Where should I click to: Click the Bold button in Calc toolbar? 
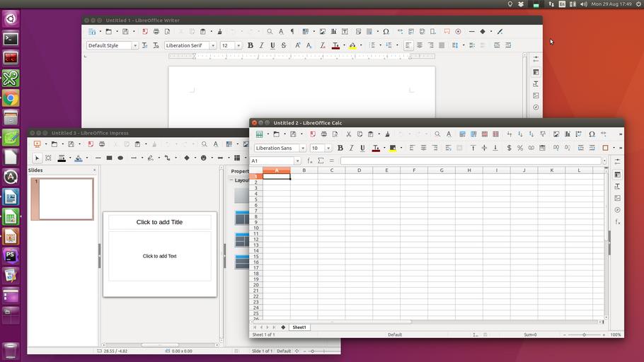coord(340,148)
